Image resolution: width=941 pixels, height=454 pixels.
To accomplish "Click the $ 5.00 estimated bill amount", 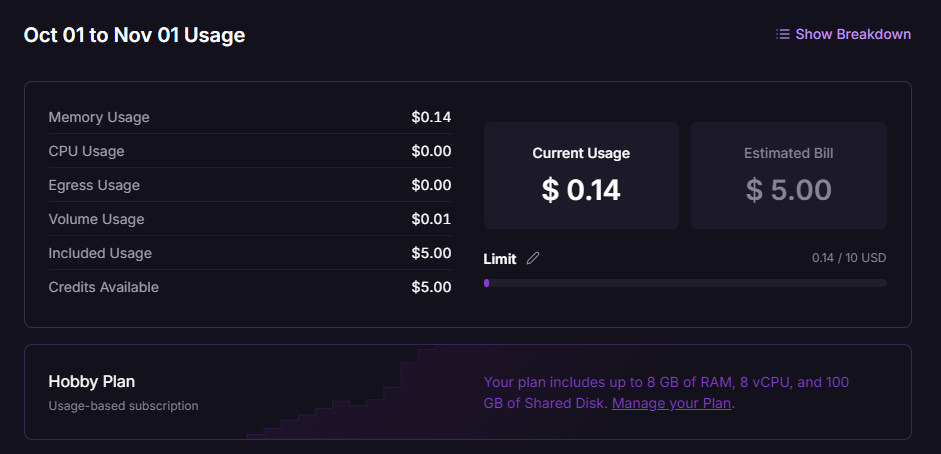I will point(789,190).
